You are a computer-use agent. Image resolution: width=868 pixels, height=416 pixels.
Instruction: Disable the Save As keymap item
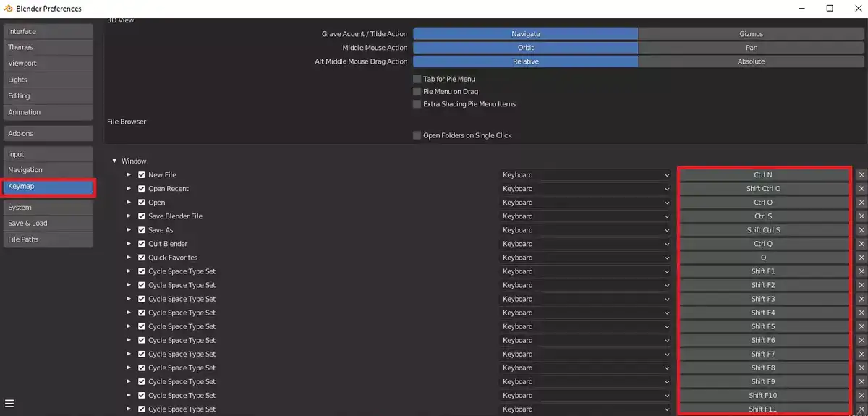tap(142, 230)
